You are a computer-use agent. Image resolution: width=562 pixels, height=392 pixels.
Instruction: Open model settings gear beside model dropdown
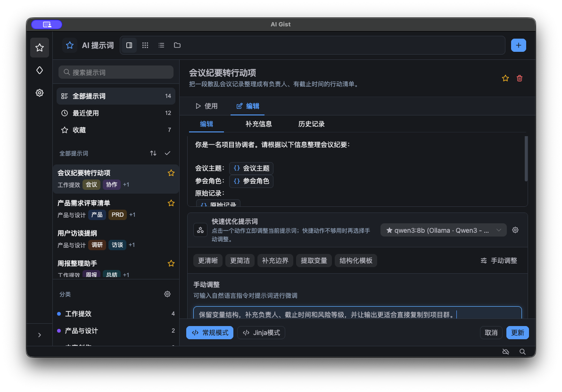point(515,230)
